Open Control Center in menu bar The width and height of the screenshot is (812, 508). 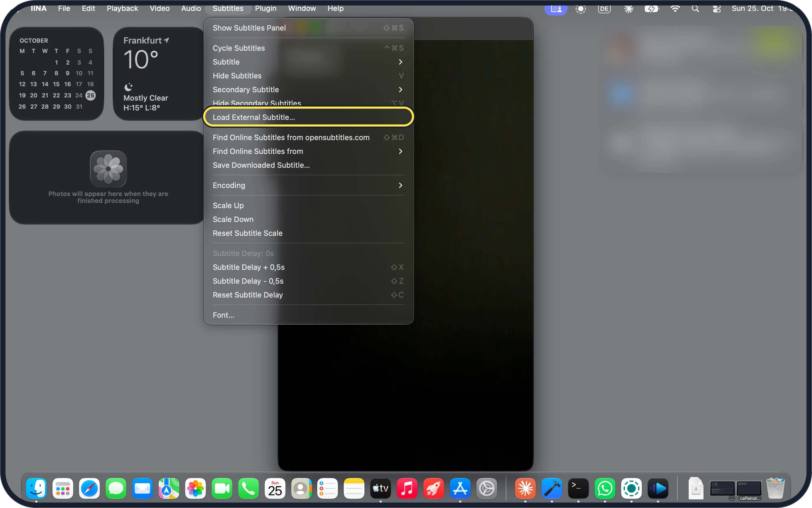tap(717, 9)
